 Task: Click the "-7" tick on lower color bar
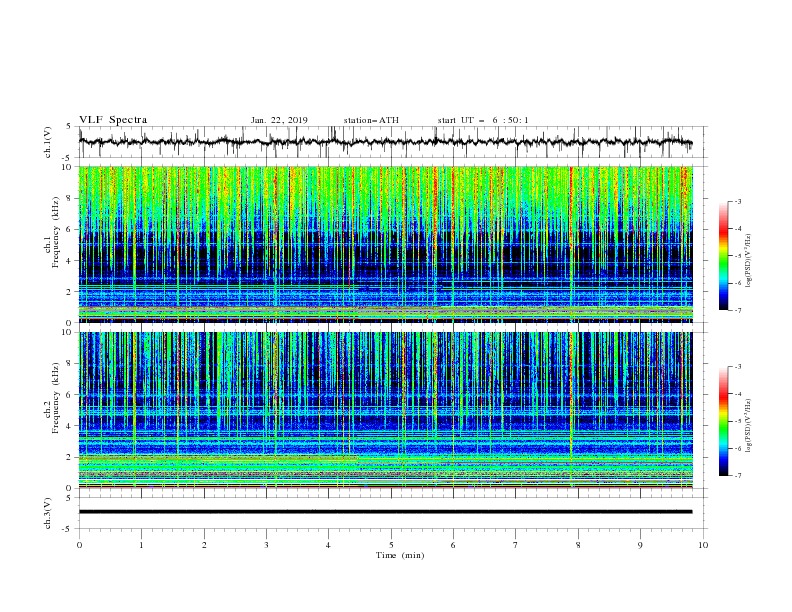coord(737,475)
